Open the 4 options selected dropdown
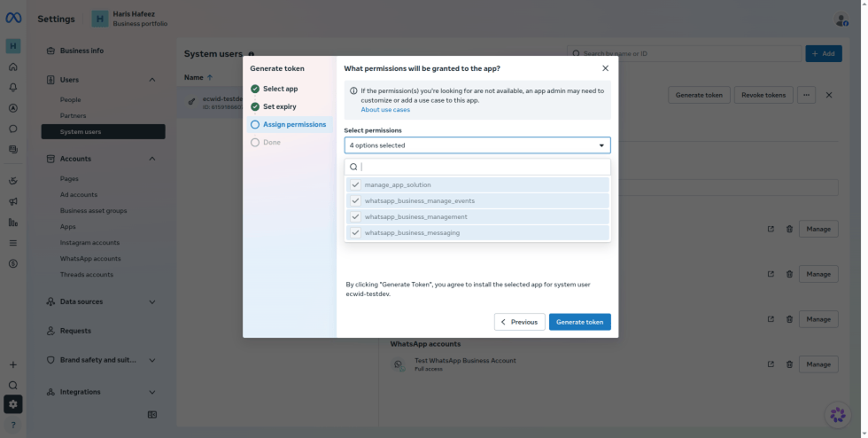 point(477,145)
